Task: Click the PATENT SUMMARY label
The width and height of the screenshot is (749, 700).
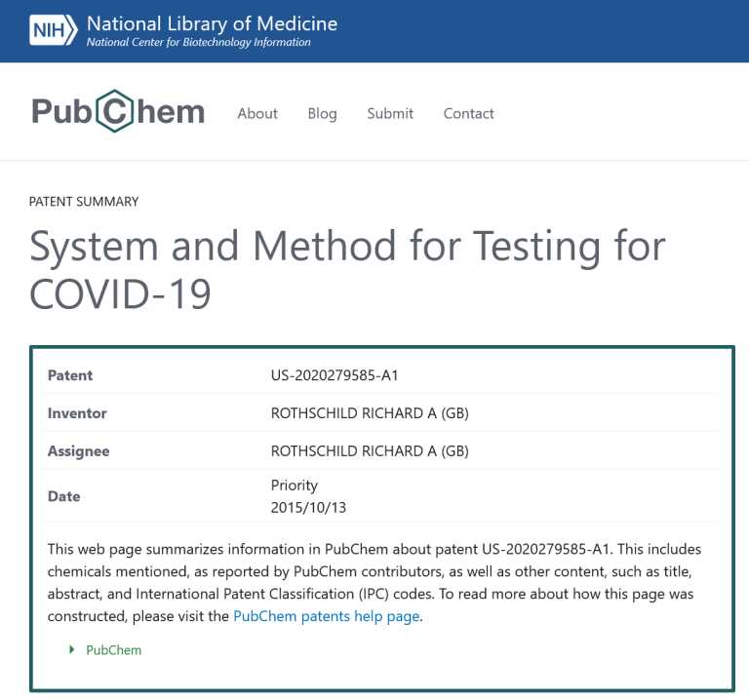Action: [x=84, y=202]
